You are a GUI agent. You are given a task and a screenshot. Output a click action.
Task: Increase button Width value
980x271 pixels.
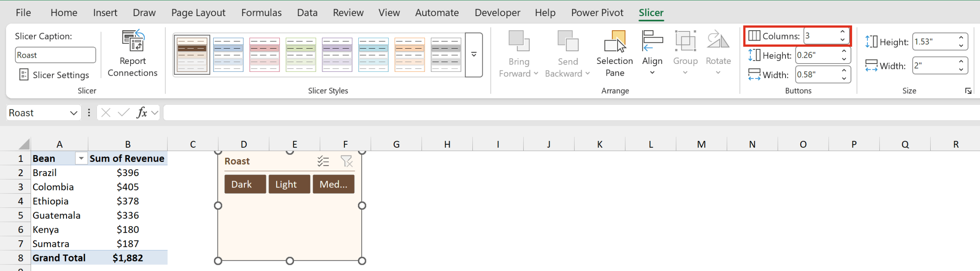pos(844,70)
